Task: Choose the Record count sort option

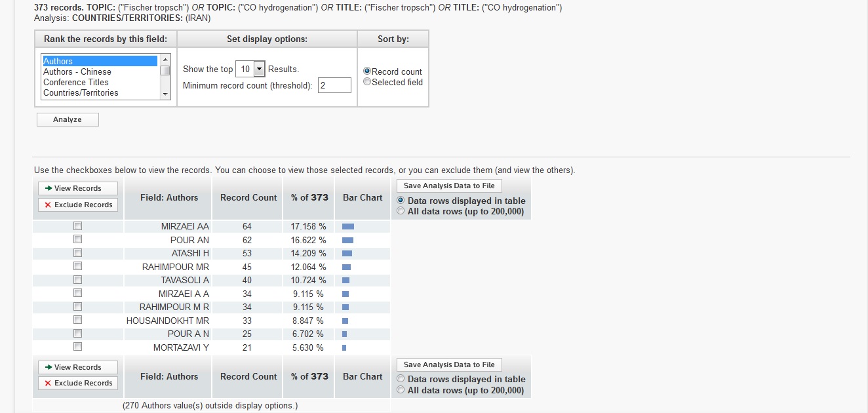Action: click(367, 71)
